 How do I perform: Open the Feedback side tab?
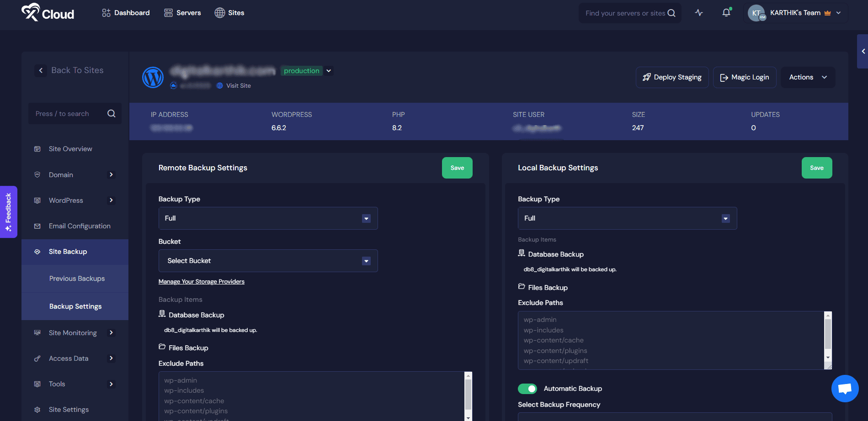pyautogui.click(x=8, y=212)
